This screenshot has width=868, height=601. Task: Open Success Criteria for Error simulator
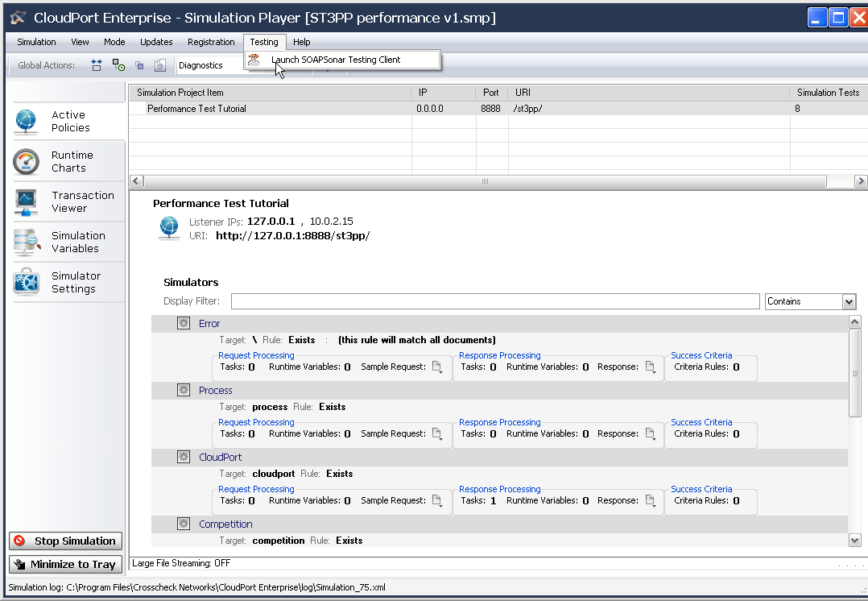[x=701, y=355]
